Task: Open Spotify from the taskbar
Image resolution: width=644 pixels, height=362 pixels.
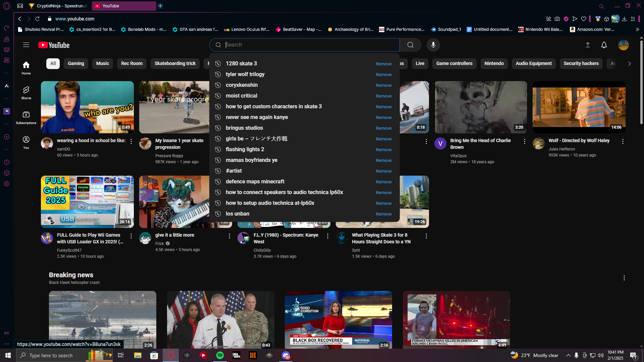Action: pos(220,355)
